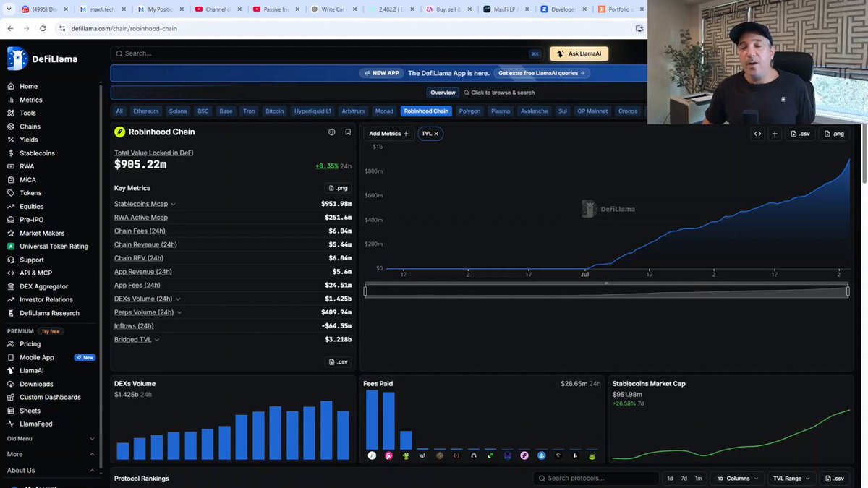
Task: Bookmark Robinhood Chain with the bookmark icon
Action: coord(348,132)
